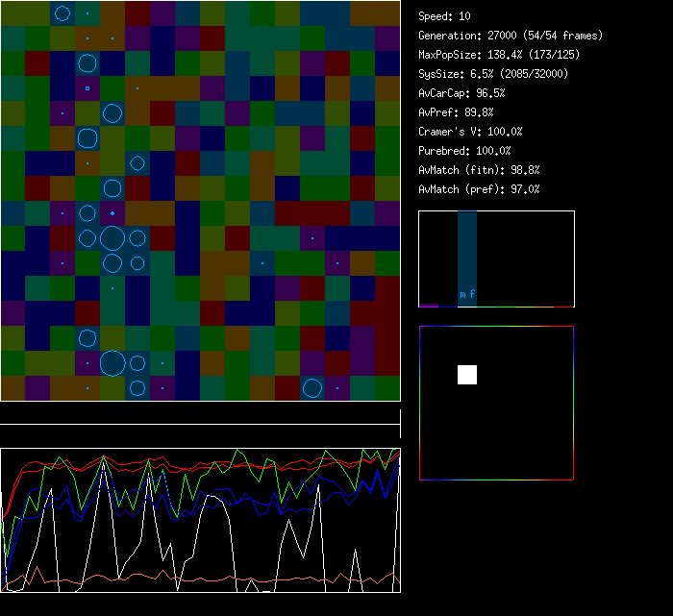This screenshot has height=616, width=673.
Task: Click the AvPref value line
Action: [x=455, y=112]
